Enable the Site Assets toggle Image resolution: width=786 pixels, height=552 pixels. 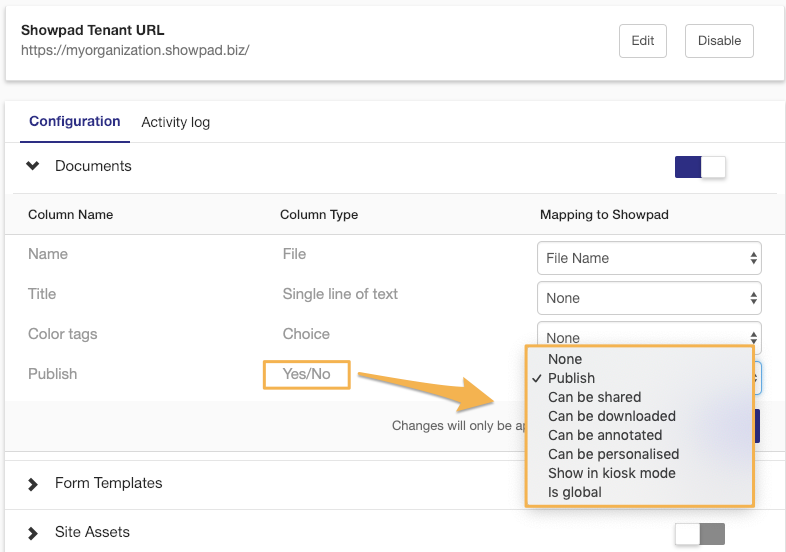(699, 534)
